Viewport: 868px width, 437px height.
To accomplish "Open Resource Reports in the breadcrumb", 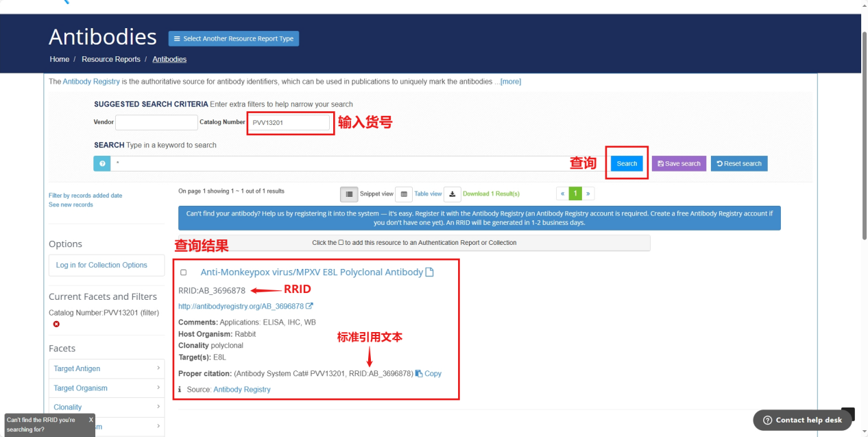I will pos(111,59).
